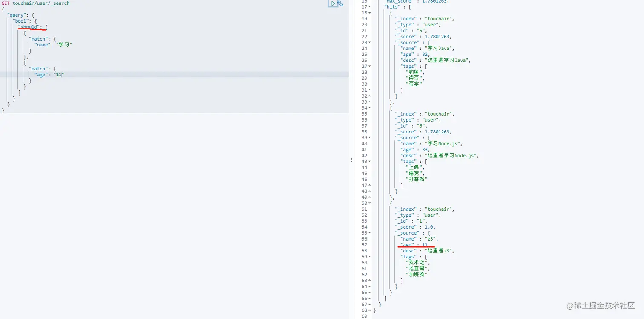Fold the tags array at line 27
Screen dimensions: 644x319
(370, 67)
